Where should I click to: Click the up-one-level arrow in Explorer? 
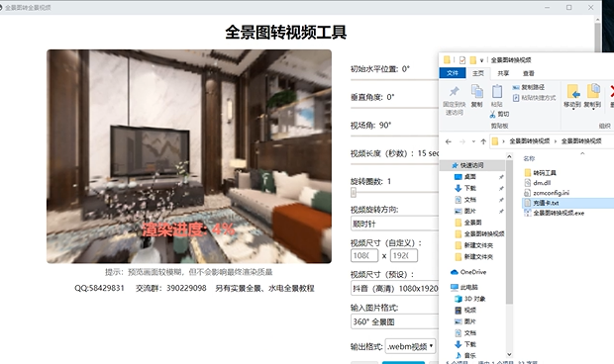(x=483, y=141)
